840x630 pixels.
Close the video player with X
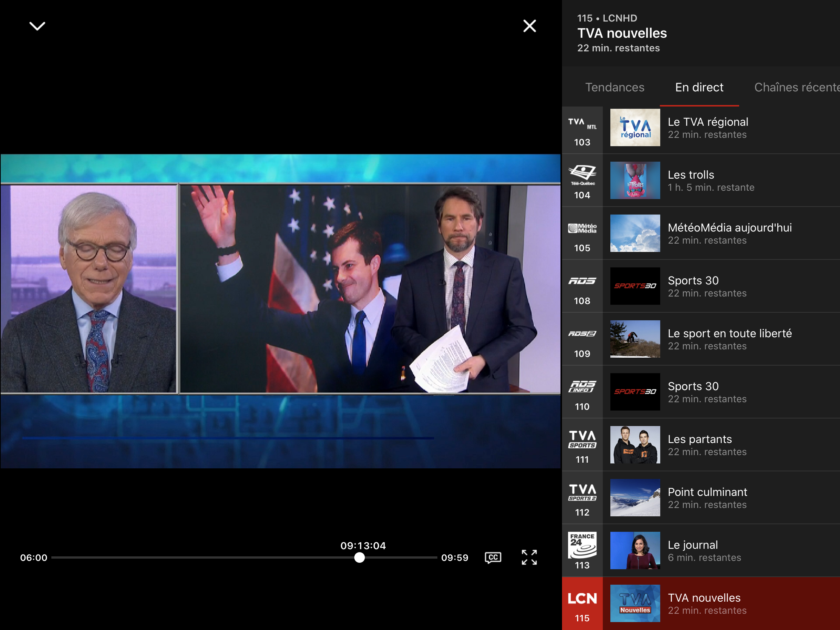(x=530, y=26)
